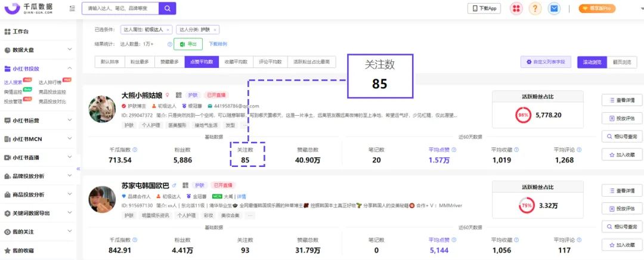Image resolution: width=644 pixels, height=260 pixels.
Task: Click 平均收藏 help icon above 1,019
Action: 516,150
